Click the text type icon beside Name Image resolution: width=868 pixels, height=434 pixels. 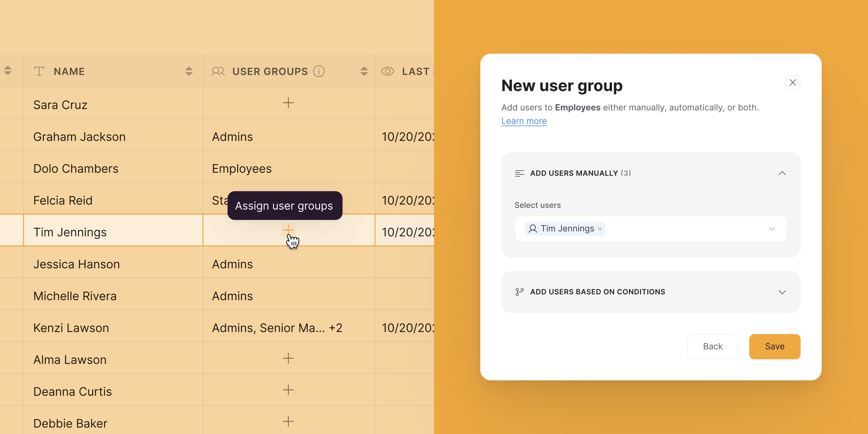(x=39, y=71)
